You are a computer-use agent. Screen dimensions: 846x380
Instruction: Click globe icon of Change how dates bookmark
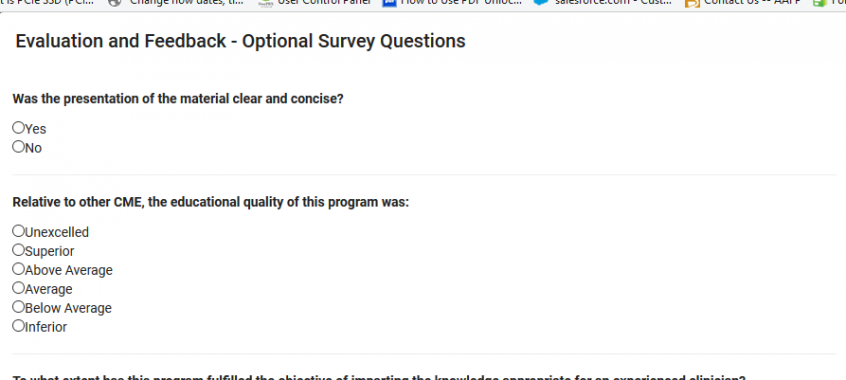114,3
